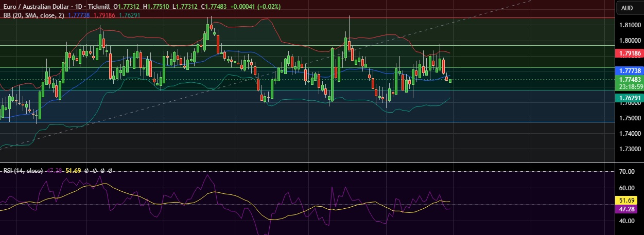Click the red 1.79186 upper band price label
The image size is (644, 235).
pos(630,53)
